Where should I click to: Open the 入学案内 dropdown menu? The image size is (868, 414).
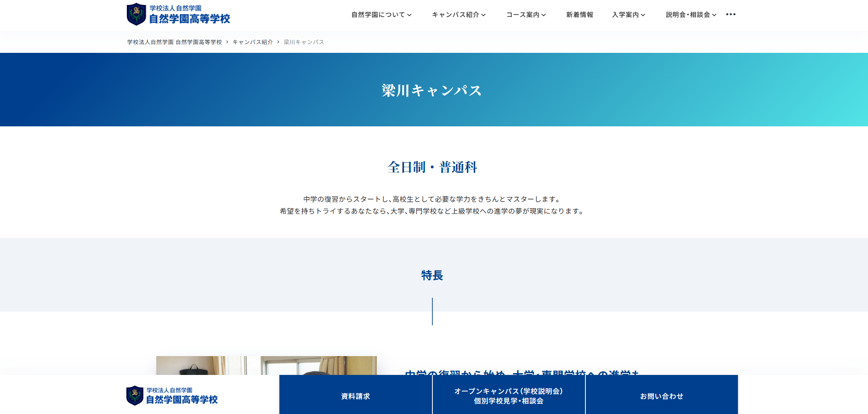coord(628,15)
